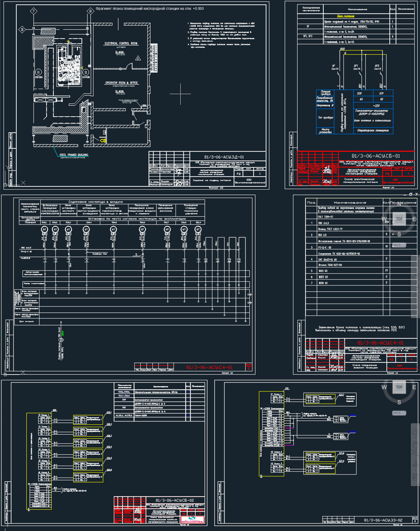Screen dimensions: 420x531
Task: Expand orbit options arrow in lower navigation bar
Action: pyautogui.click(x=416, y=470)
